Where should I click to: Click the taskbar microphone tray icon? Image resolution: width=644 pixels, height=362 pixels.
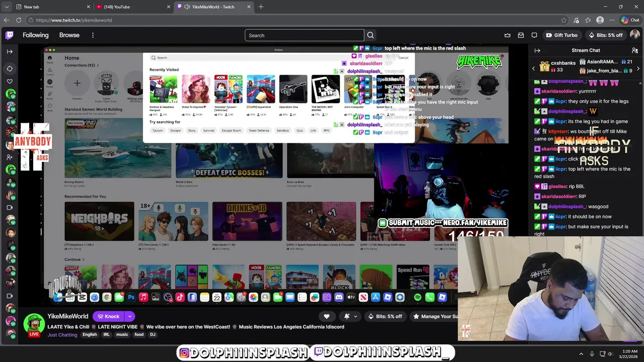pos(592,354)
